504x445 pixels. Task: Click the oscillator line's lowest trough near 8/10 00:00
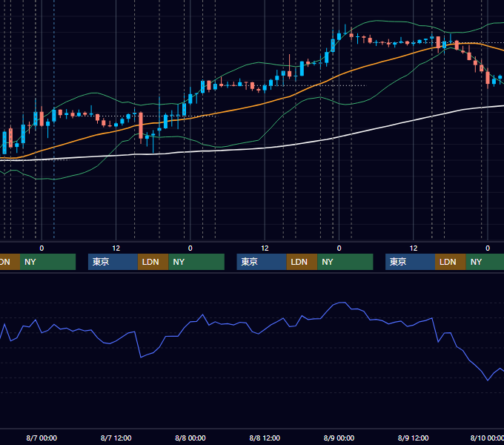pyautogui.click(x=488, y=380)
